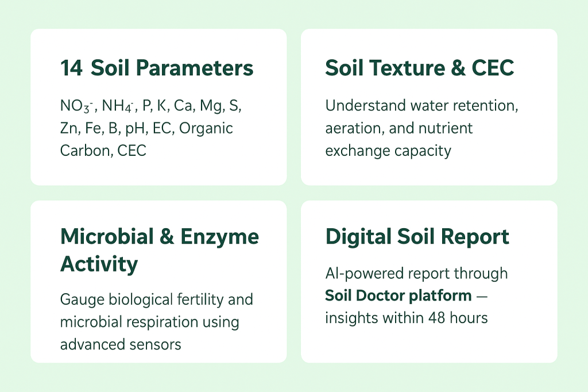The width and height of the screenshot is (588, 392).
Task: Open the "Digital Soil Report" heading
Action: [417, 237]
